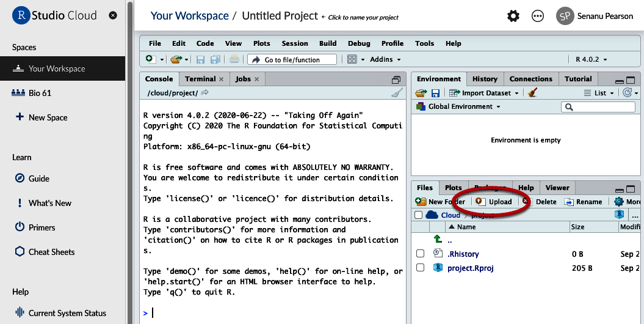
Task: Switch to the Terminal tab
Action: [x=200, y=79]
